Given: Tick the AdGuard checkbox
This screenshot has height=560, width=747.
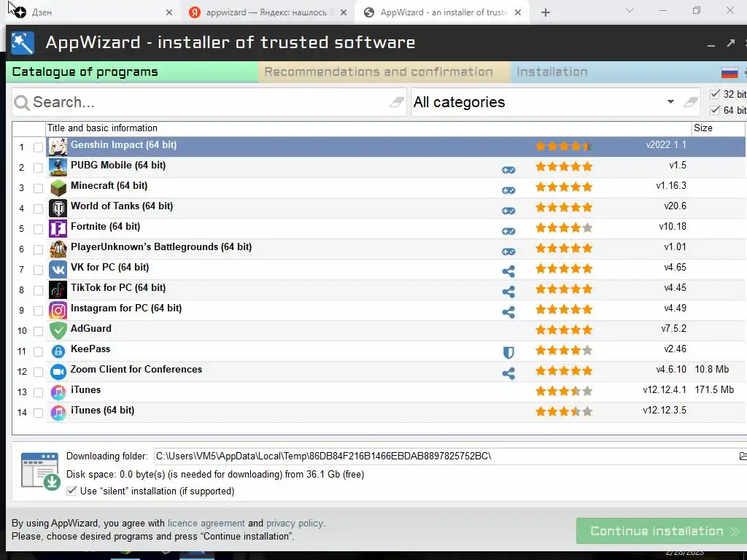Looking at the screenshot, I should [x=38, y=332].
